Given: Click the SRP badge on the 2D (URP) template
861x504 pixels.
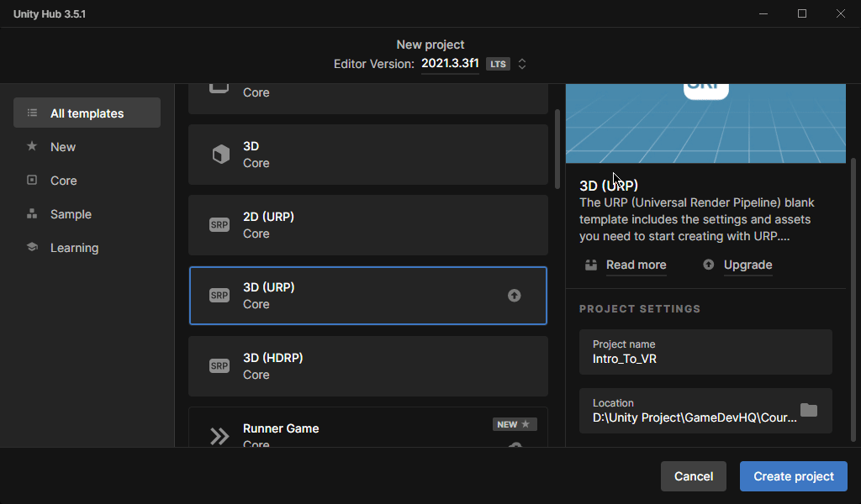Looking at the screenshot, I should coord(219,224).
